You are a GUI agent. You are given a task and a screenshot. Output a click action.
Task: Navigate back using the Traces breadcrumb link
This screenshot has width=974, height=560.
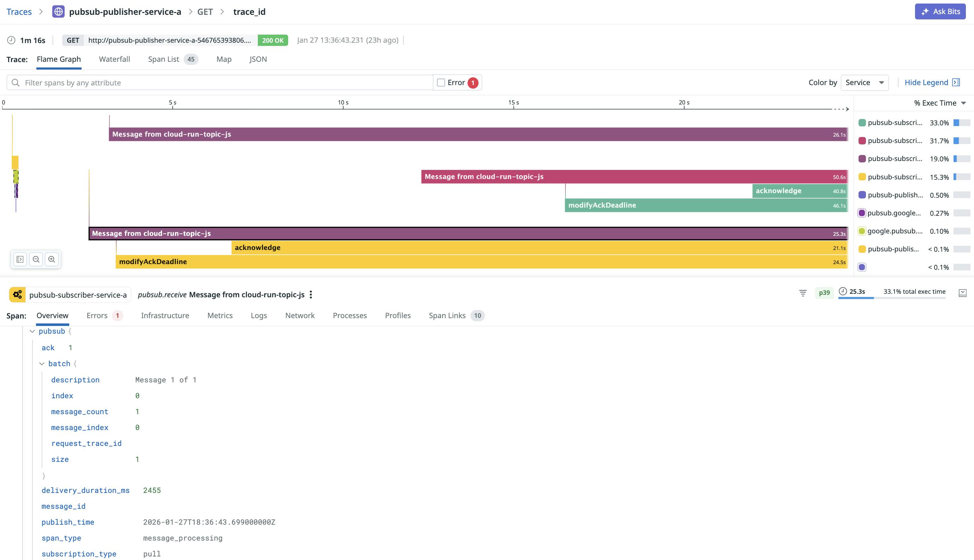point(19,12)
